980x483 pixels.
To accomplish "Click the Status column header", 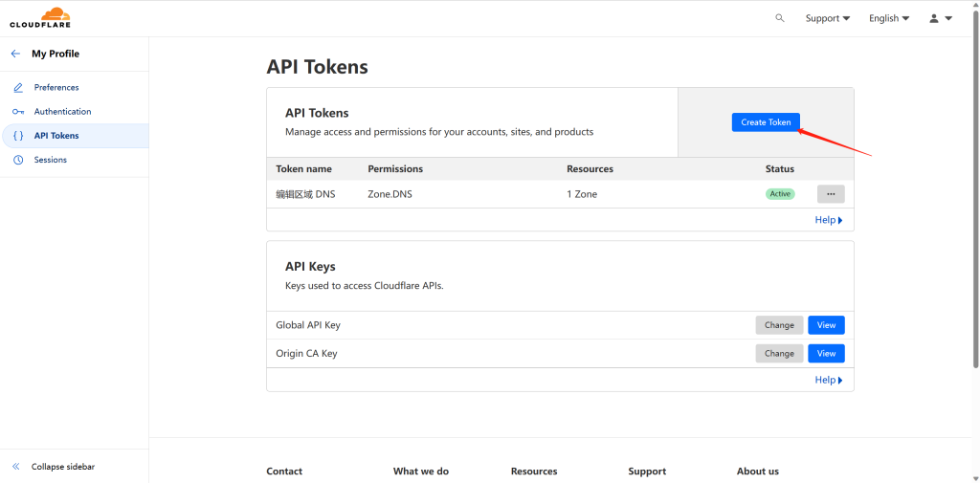I will [x=780, y=169].
